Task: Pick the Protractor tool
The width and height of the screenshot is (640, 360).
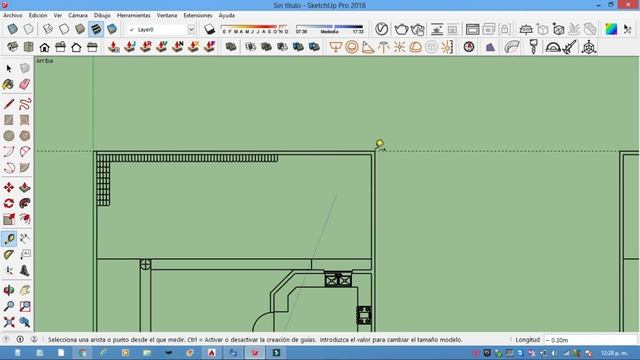Action: [x=9, y=255]
